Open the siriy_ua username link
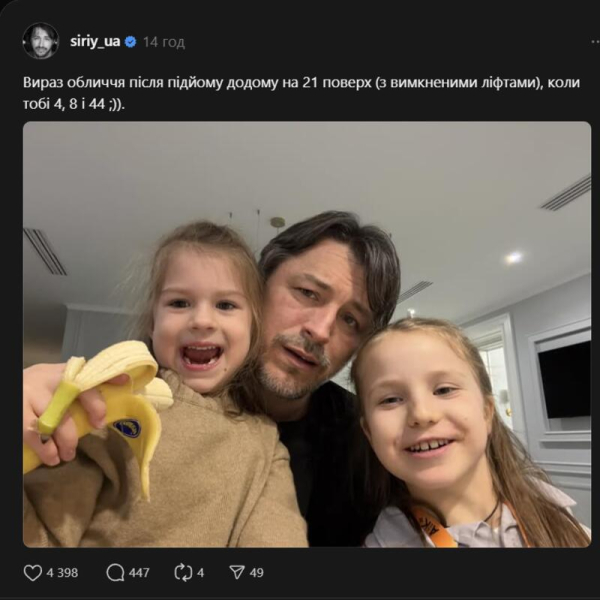 point(95,41)
